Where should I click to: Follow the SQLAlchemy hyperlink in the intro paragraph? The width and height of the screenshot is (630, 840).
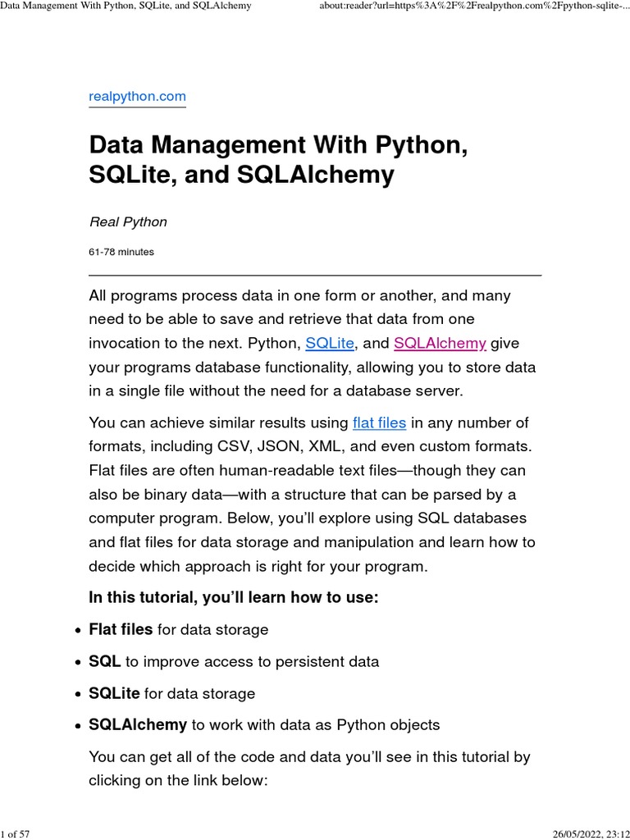coord(440,344)
